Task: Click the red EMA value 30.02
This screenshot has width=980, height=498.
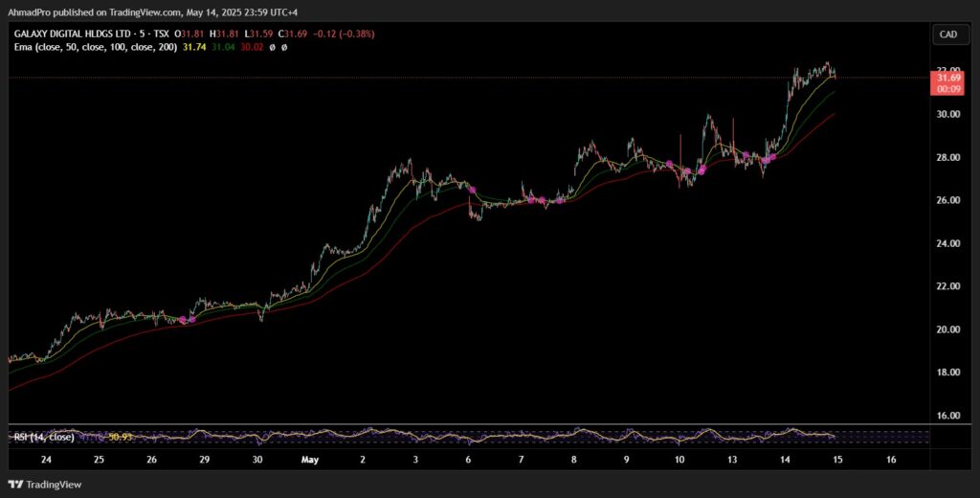Action: point(251,47)
